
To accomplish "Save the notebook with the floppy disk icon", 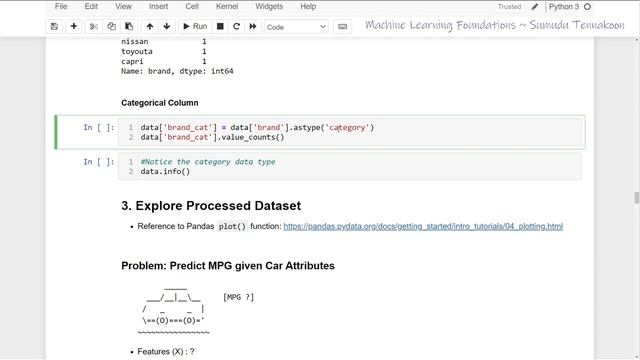I will [x=54, y=27].
